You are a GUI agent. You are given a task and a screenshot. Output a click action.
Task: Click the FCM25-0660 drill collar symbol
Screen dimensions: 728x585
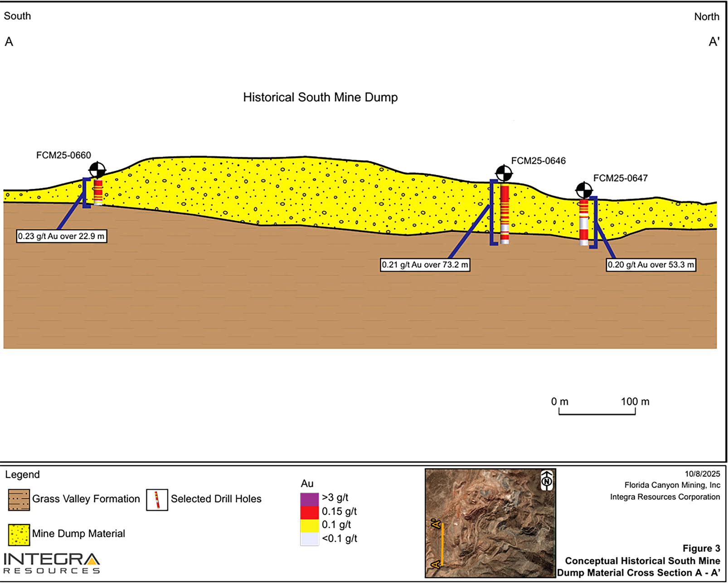(x=97, y=170)
